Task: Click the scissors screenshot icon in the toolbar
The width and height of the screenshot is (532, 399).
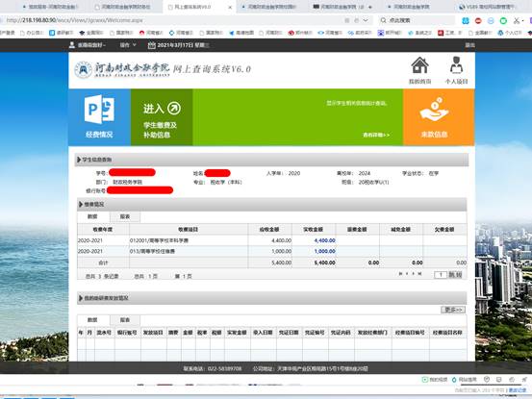Action: coord(517,21)
